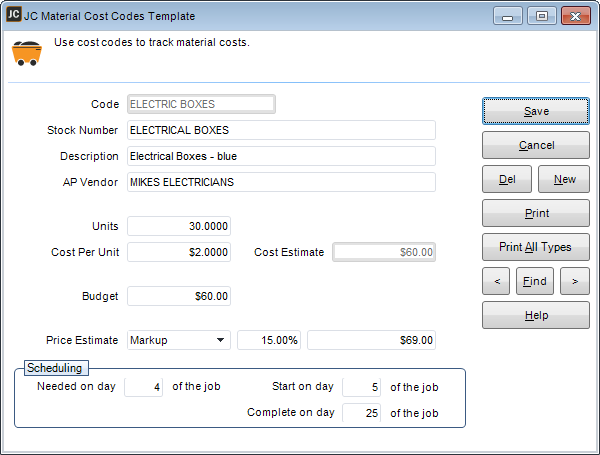The height and width of the screenshot is (455, 600).
Task: Click the Units input field
Action: point(179,226)
